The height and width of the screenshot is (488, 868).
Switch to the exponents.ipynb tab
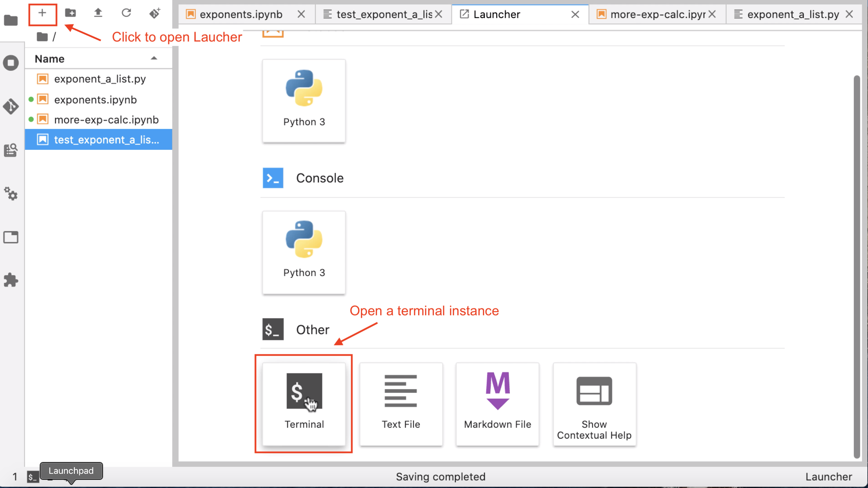[x=241, y=14]
